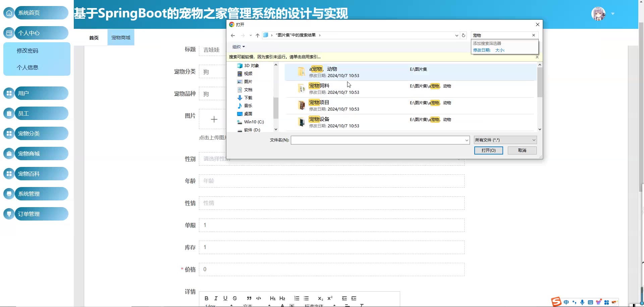Click the plus icon to upload a picture
Viewport: 644px width, 307px height.
click(x=214, y=119)
